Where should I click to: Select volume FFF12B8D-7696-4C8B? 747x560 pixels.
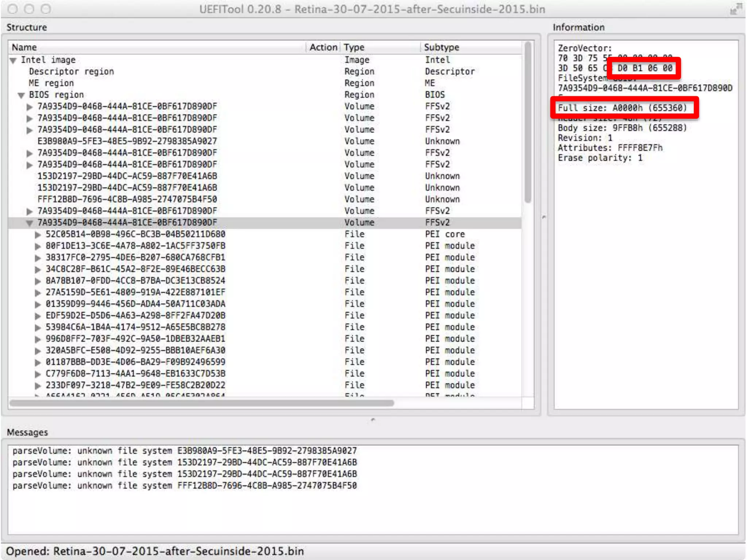127,199
